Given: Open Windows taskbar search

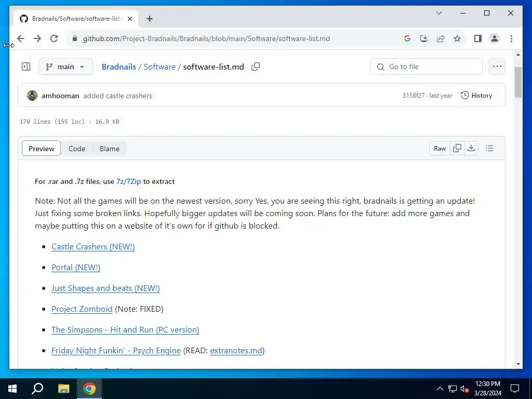Looking at the screenshot, I should [37, 389].
